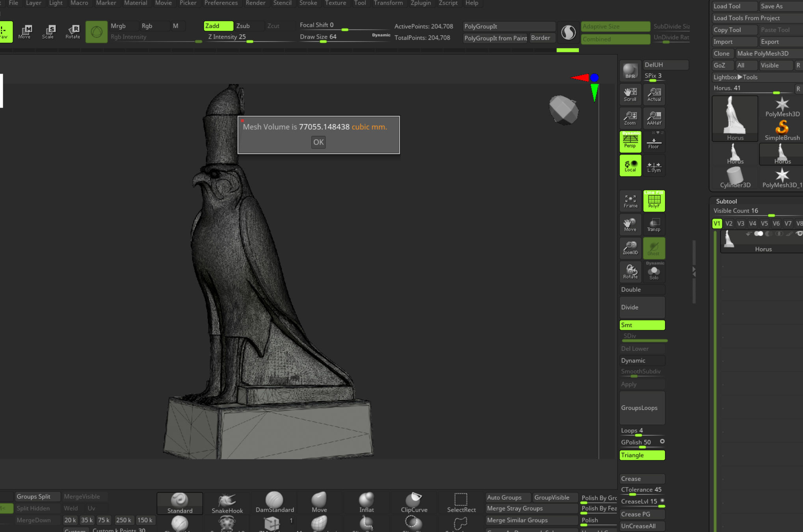The height and width of the screenshot is (532, 803).
Task: Toggle Local symmetry mode button
Action: coord(630,166)
